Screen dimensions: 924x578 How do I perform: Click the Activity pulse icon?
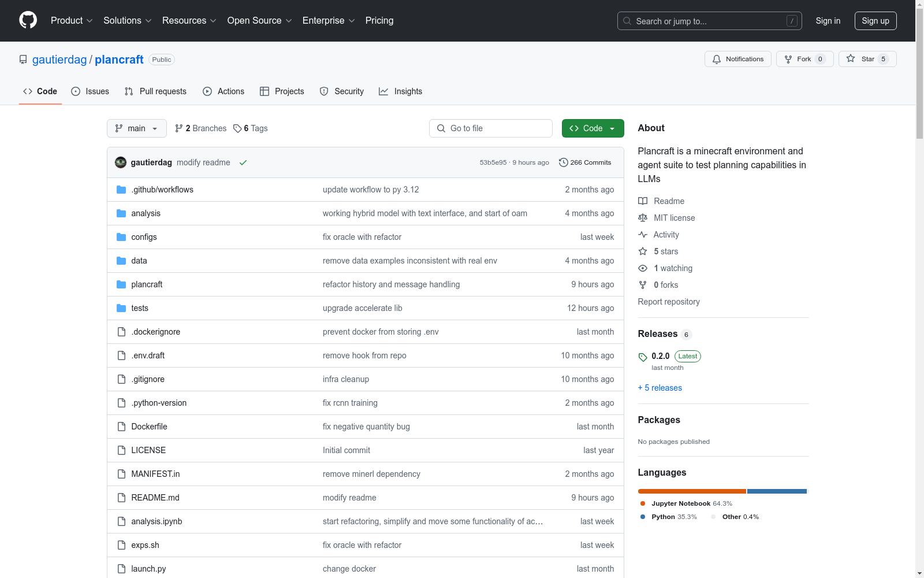point(643,235)
